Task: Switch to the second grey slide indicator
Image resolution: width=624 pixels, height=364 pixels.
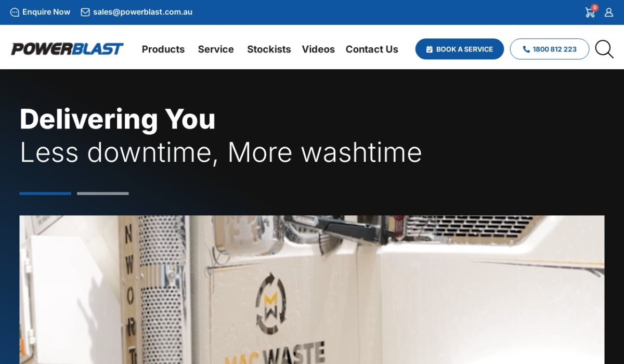Action: (103, 193)
